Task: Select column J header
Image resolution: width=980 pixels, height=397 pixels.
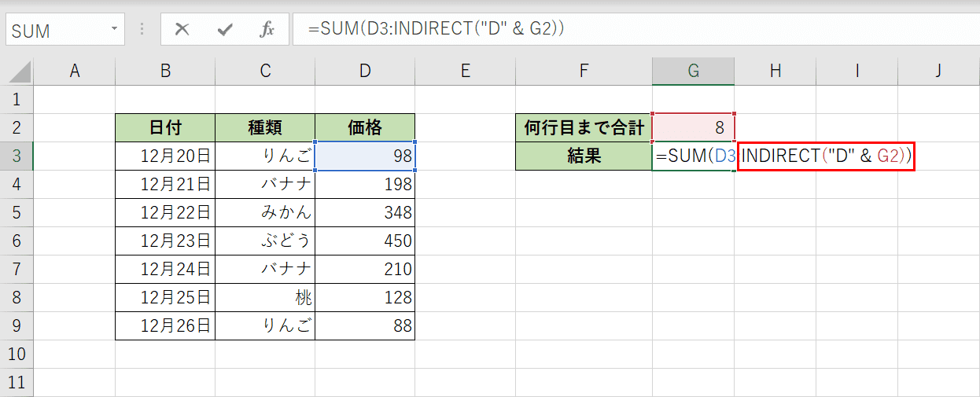Action: [x=938, y=72]
